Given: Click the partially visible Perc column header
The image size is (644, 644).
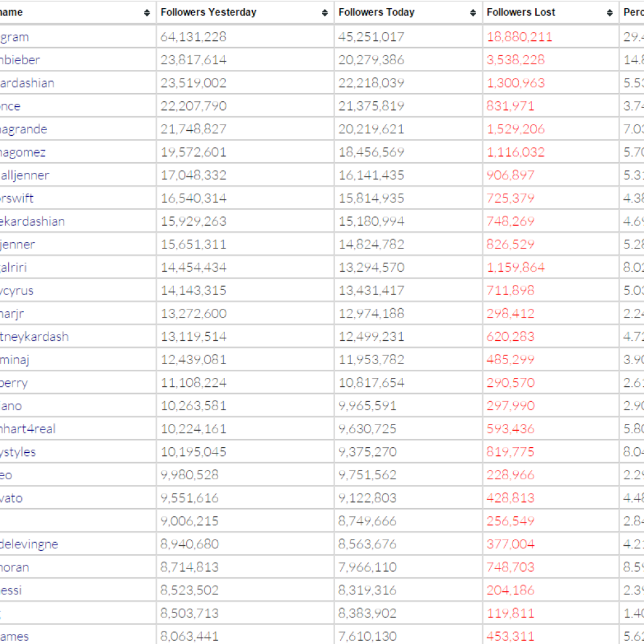Looking at the screenshot, I should 633,13.
